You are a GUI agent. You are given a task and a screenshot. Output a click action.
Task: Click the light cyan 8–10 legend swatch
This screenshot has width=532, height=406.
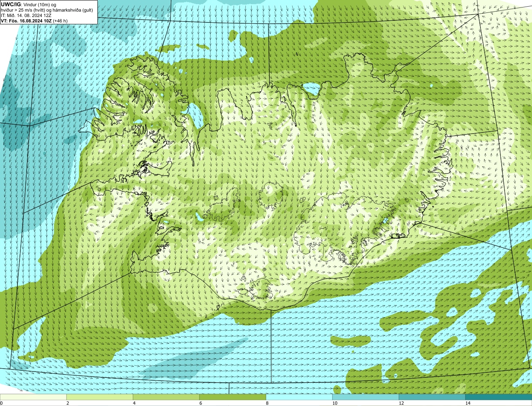click(x=299, y=397)
